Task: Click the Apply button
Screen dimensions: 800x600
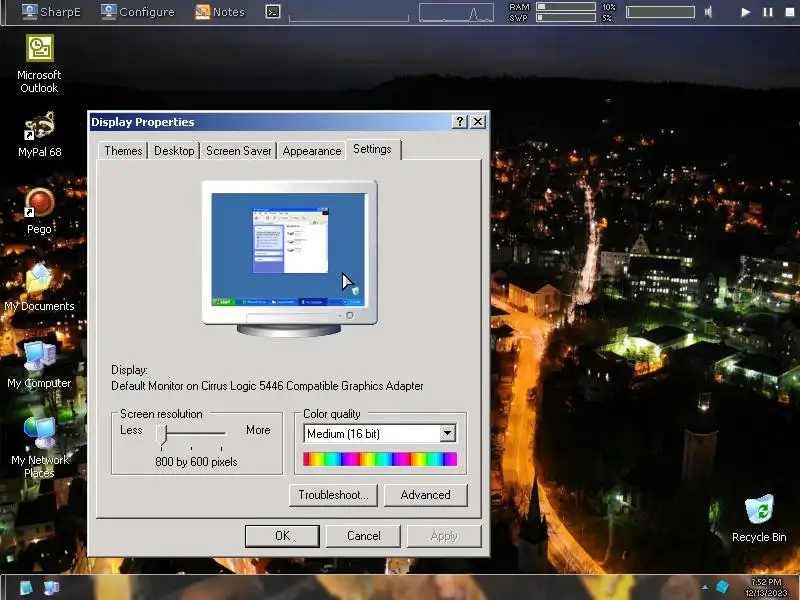Action: click(444, 536)
